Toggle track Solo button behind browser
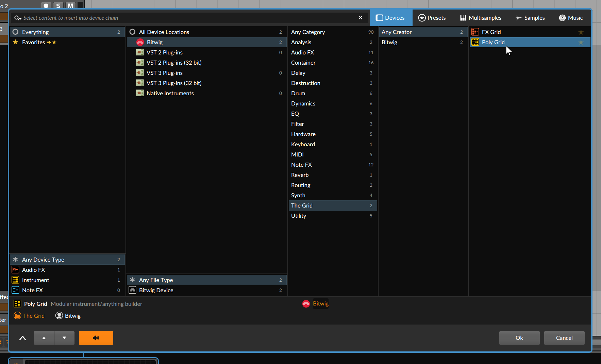601x364 pixels. coord(58,5)
